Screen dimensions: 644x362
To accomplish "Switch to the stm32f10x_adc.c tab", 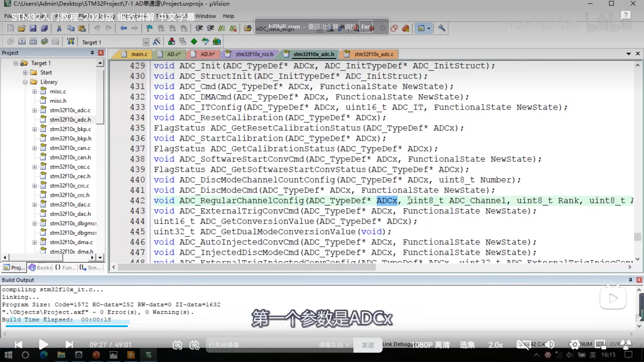I will pos(370,54).
